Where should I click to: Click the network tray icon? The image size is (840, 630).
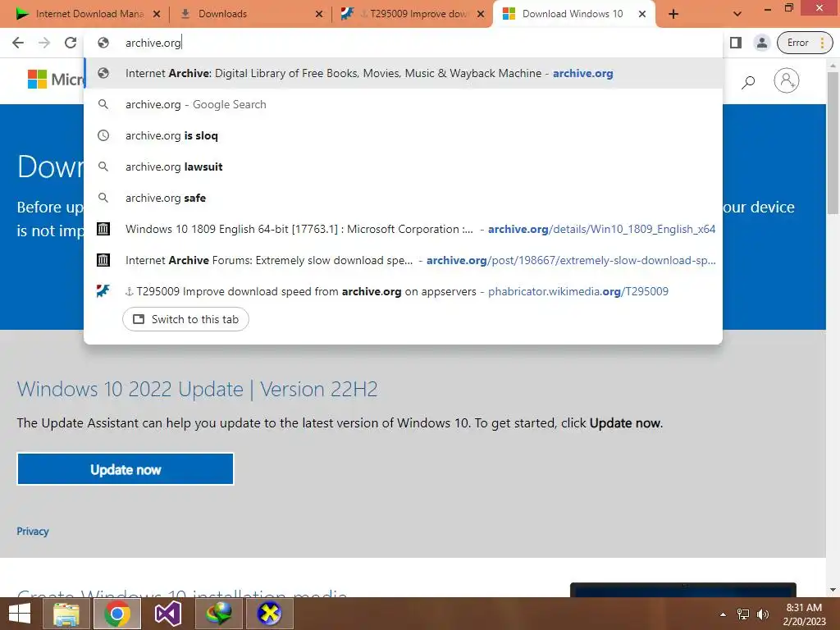tap(742, 614)
